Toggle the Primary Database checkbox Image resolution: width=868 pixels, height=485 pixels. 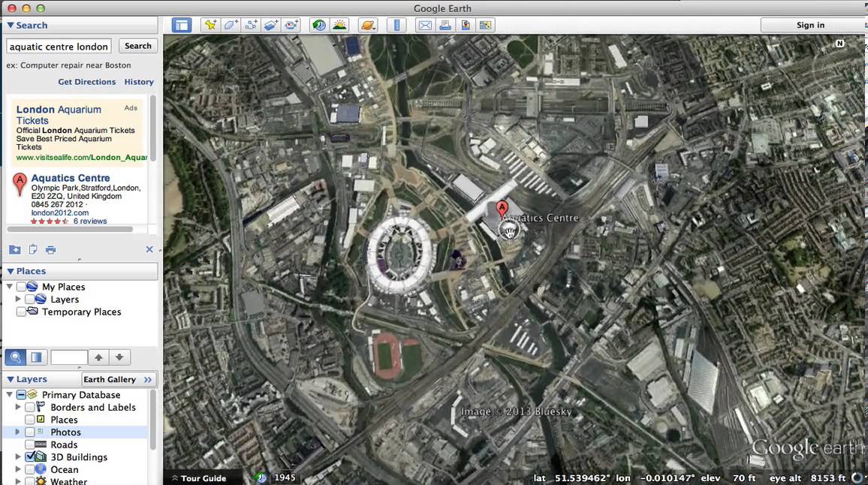21,395
